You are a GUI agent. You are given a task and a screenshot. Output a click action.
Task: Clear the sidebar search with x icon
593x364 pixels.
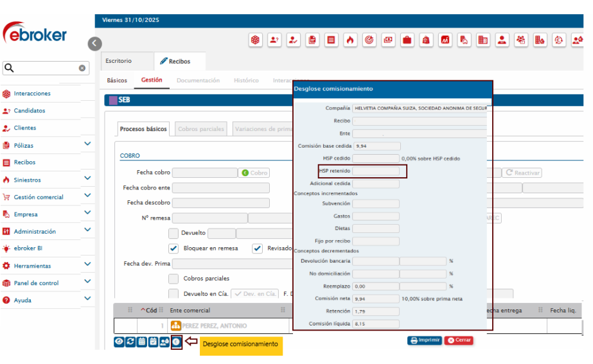pos(82,68)
